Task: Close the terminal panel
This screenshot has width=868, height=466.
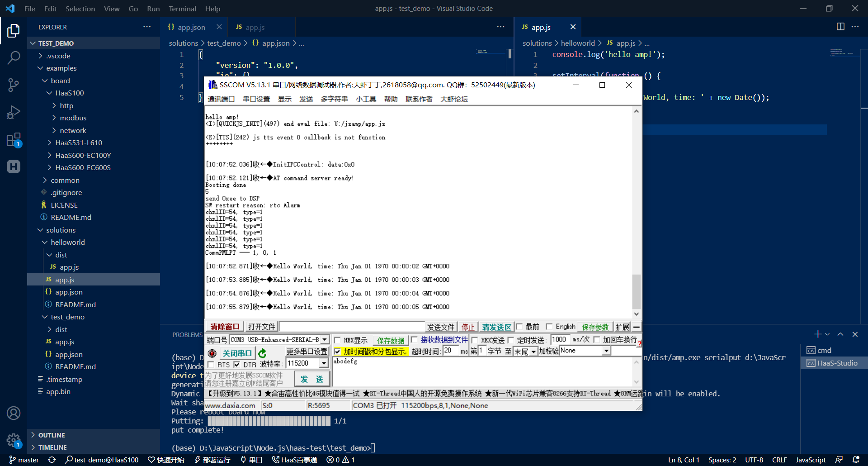Action: point(855,334)
